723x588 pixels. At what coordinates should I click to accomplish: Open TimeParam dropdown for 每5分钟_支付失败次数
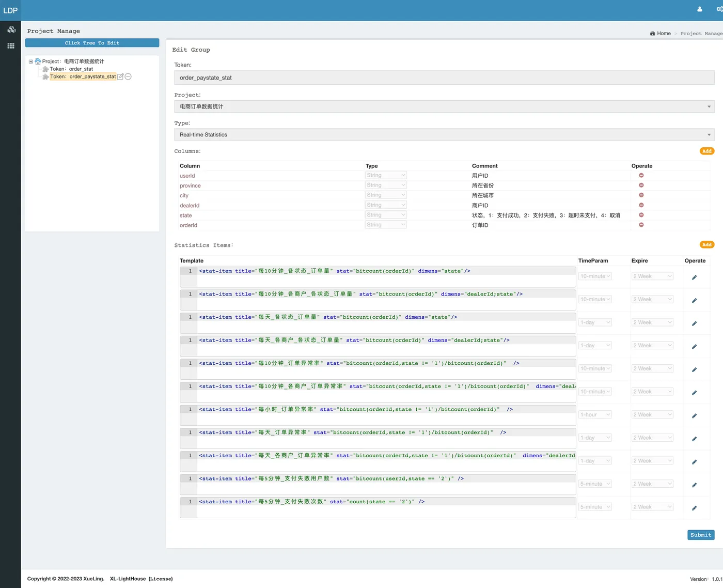595,507
